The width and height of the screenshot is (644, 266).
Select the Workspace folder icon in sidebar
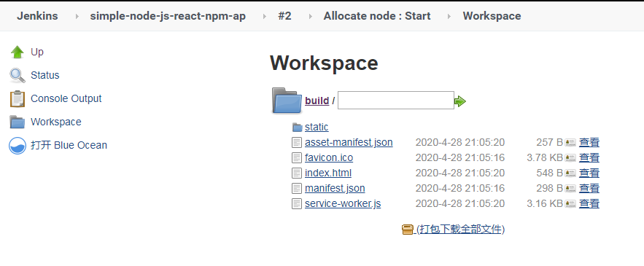pyautogui.click(x=18, y=122)
